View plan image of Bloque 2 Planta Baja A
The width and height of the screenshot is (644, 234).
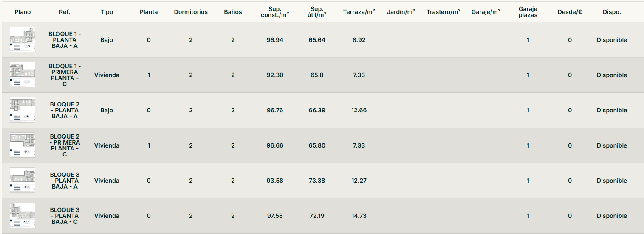[23, 110]
